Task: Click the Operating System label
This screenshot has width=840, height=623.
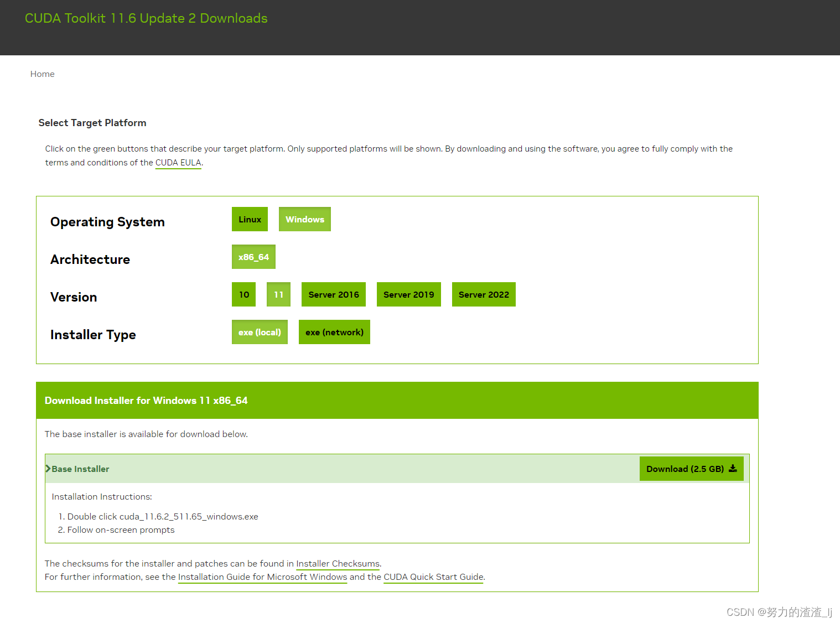Action: coord(107,222)
